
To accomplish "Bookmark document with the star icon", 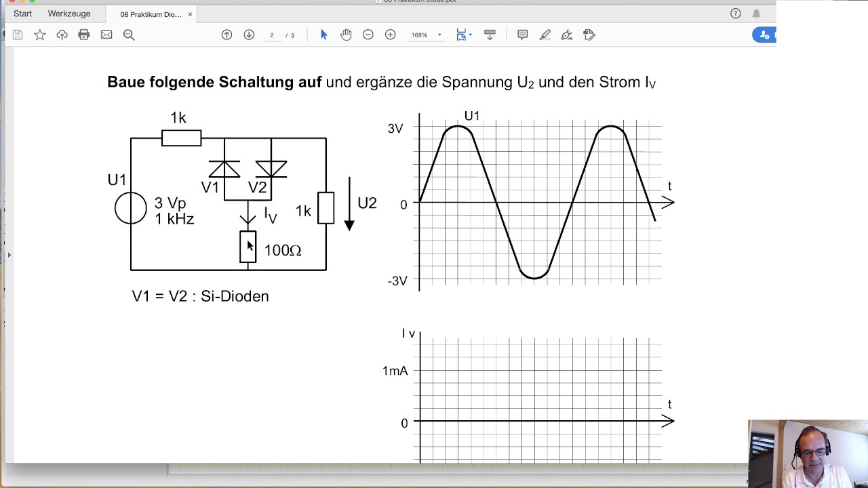I will 40,35.
